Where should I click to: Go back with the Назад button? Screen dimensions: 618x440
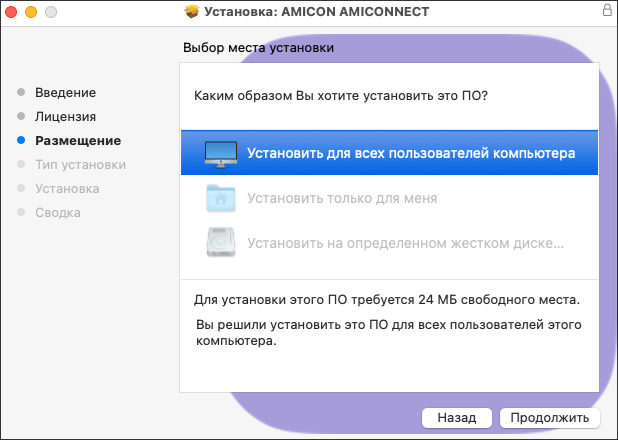coord(456,417)
